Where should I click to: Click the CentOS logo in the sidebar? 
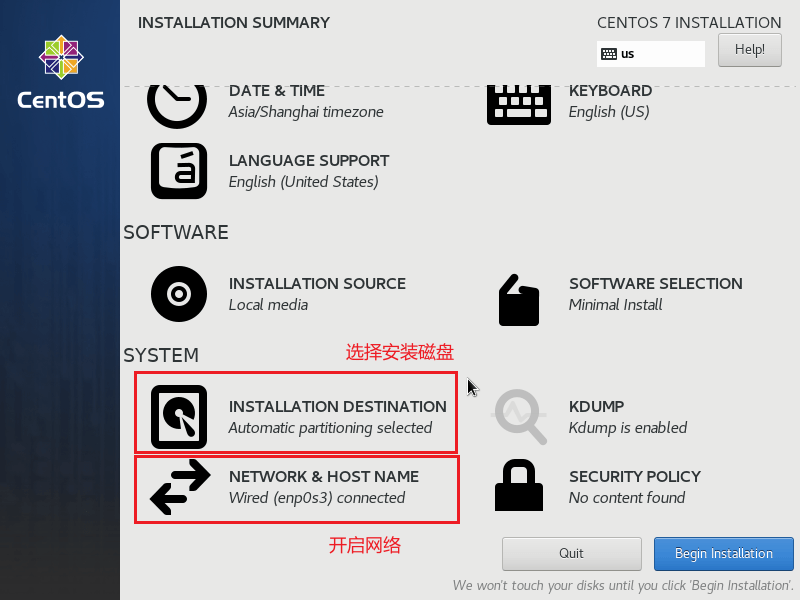pos(61,72)
